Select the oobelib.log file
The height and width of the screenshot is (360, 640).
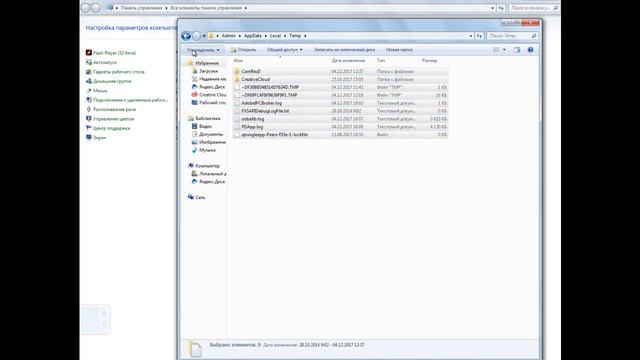(x=341, y=119)
